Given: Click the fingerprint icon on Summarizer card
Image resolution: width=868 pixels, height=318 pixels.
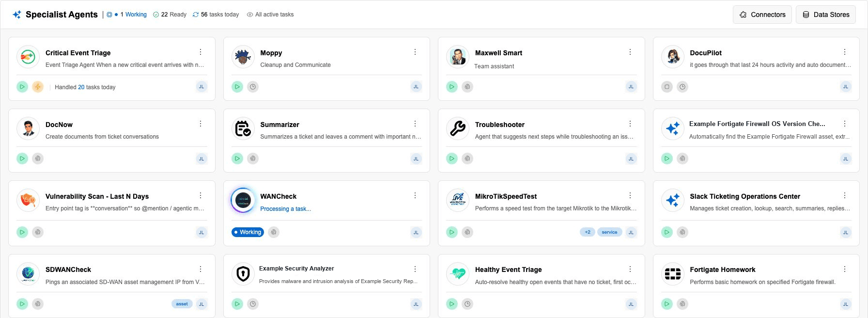Looking at the screenshot, I should point(253,159).
